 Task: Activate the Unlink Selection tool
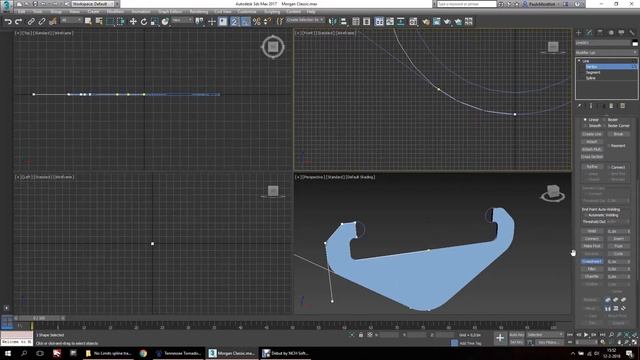tap(42, 22)
